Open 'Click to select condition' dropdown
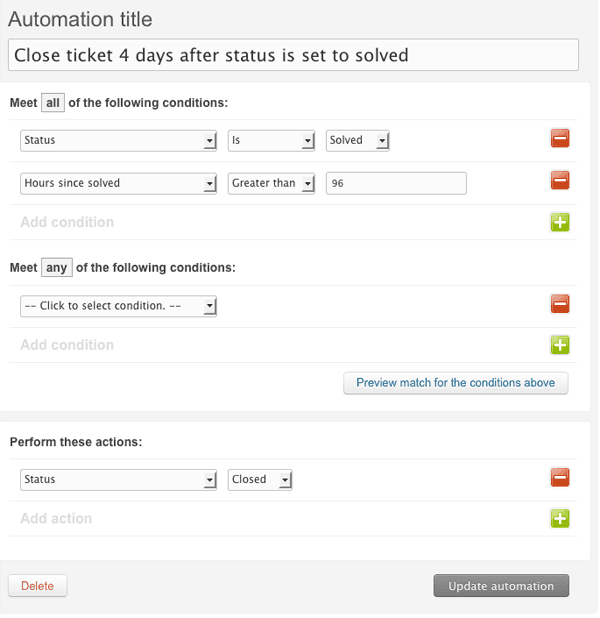The height and width of the screenshot is (618, 600). [118, 305]
